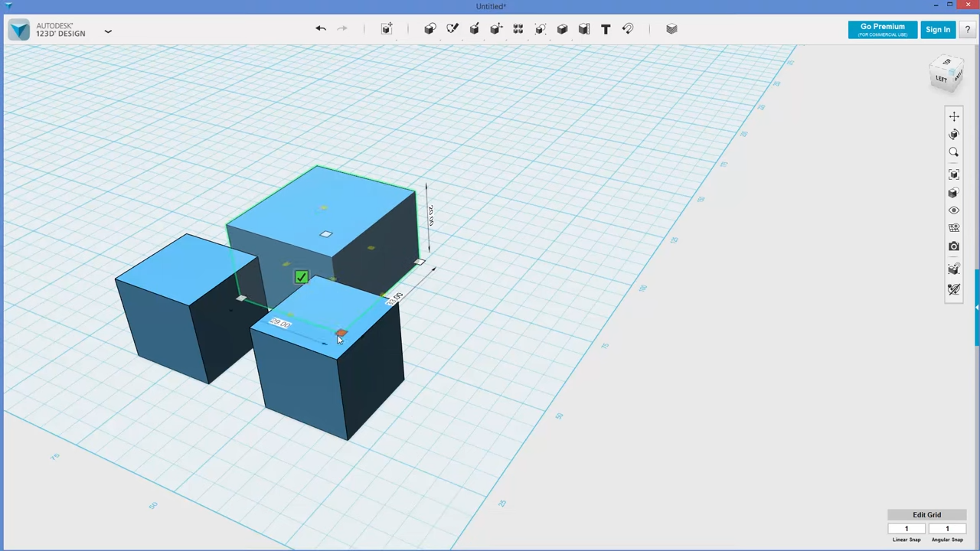Screen dimensions: 980x551
Task: Open the Pattern tool with four cubes
Action: (518, 29)
